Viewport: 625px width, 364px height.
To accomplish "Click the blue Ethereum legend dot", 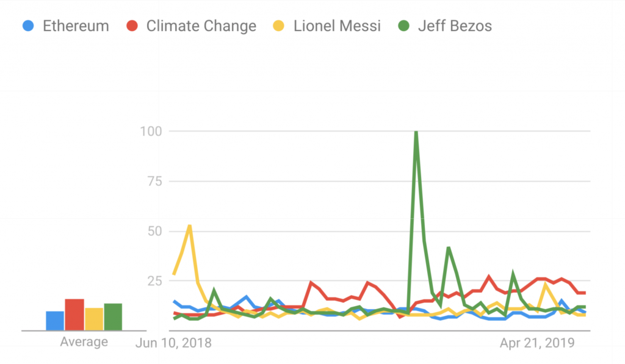I will [27, 26].
